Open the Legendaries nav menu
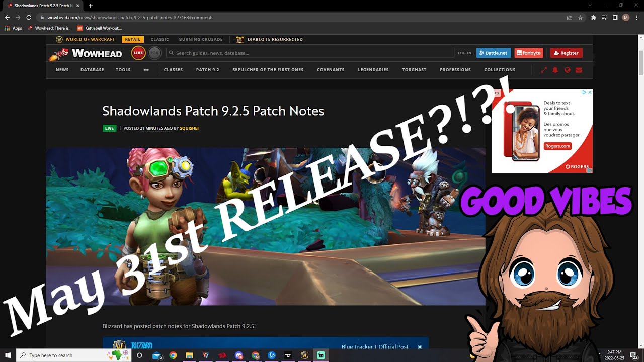Viewport: 644px width, 362px height. (373, 70)
